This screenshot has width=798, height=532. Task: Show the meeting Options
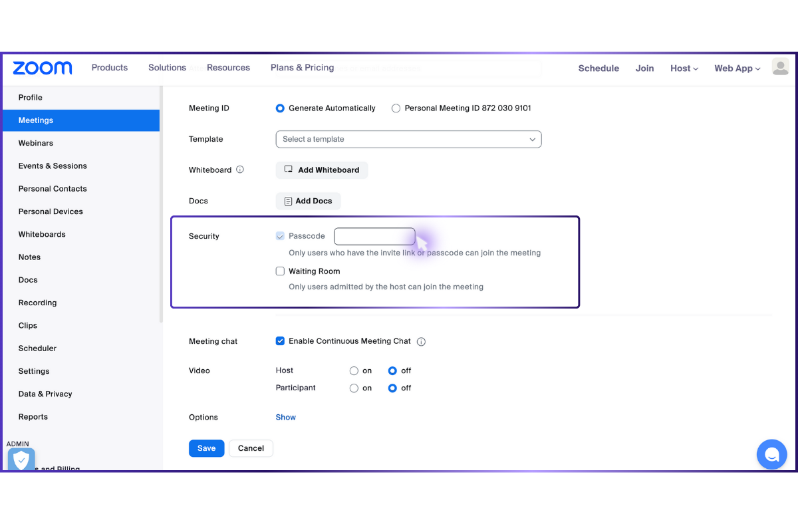[286, 418]
